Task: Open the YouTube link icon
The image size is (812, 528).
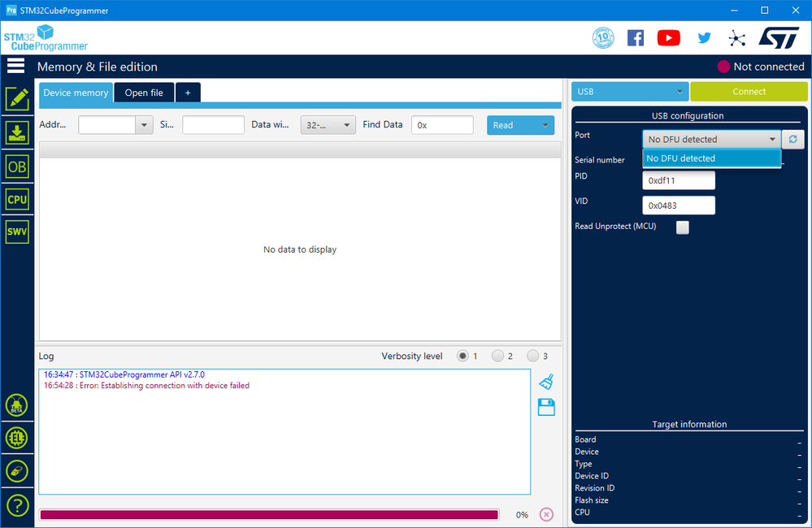Action: (669, 38)
